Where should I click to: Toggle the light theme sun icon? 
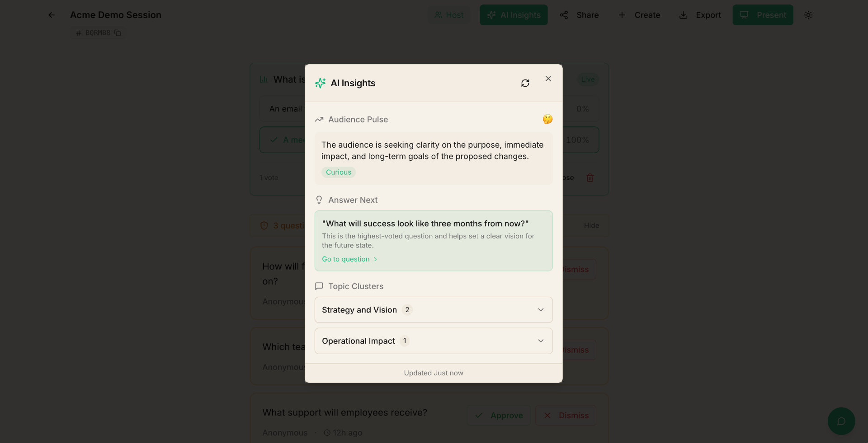click(x=808, y=15)
